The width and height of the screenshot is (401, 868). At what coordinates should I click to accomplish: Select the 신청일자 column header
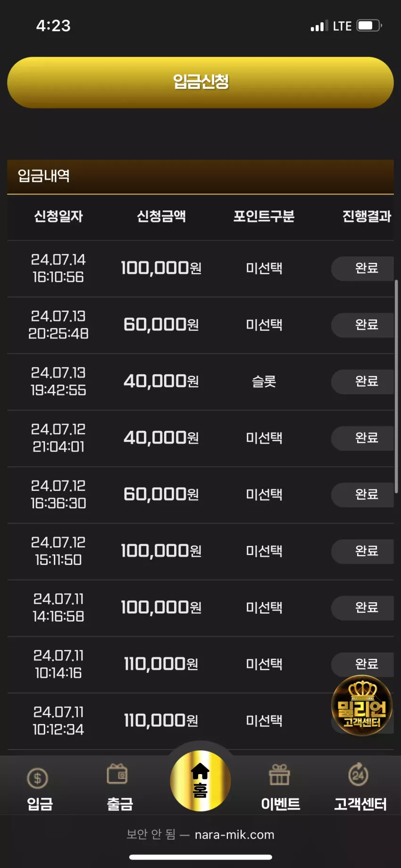click(58, 216)
